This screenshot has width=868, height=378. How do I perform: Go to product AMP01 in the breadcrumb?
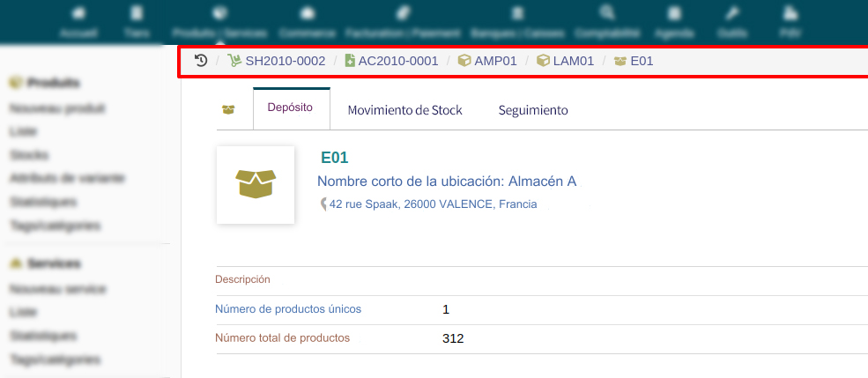(487, 61)
